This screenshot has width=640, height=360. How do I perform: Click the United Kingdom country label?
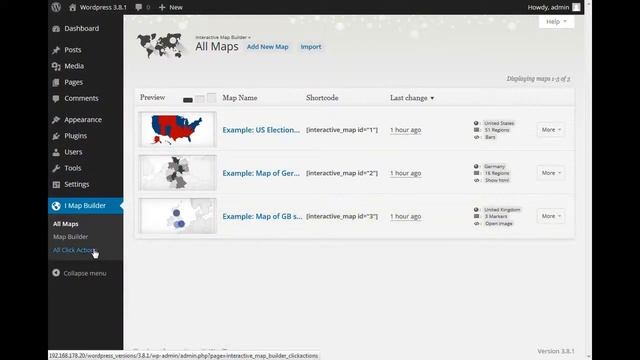(502, 209)
